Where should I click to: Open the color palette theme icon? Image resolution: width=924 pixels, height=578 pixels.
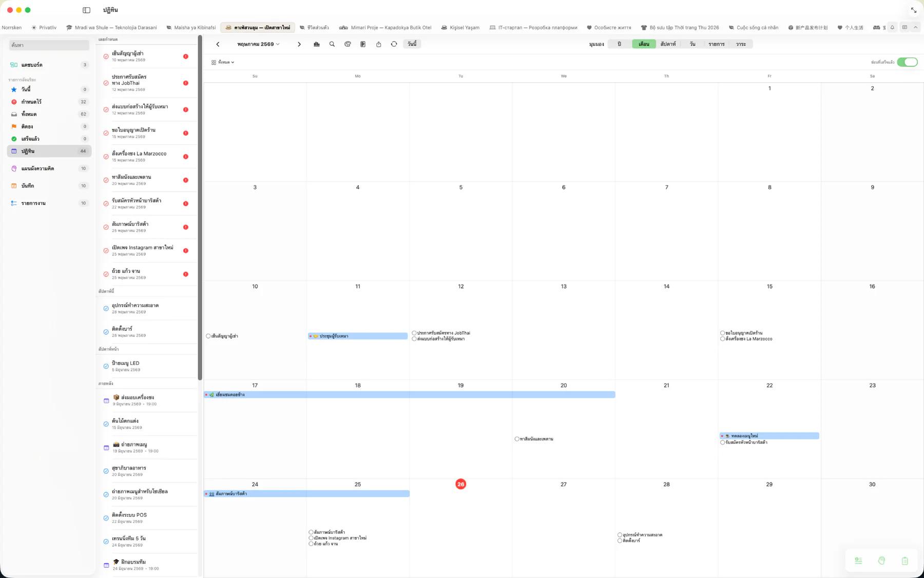(x=348, y=44)
